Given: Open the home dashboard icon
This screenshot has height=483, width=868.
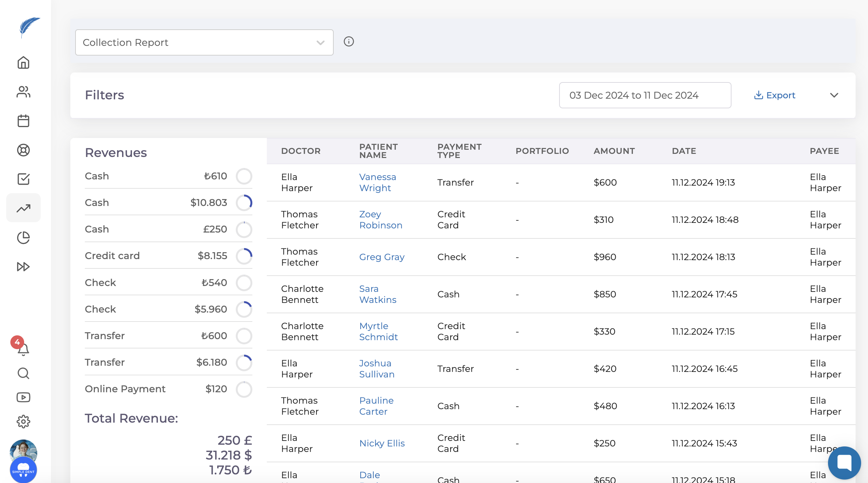Looking at the screenshot, I should (x=23, y=63).
